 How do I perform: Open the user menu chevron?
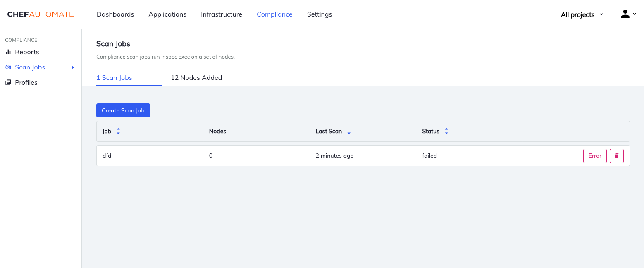(x=636, y=14)
